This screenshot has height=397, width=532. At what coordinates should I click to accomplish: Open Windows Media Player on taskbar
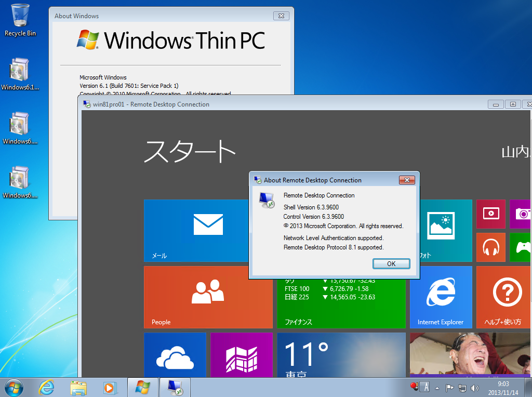[x=110, y=388]
